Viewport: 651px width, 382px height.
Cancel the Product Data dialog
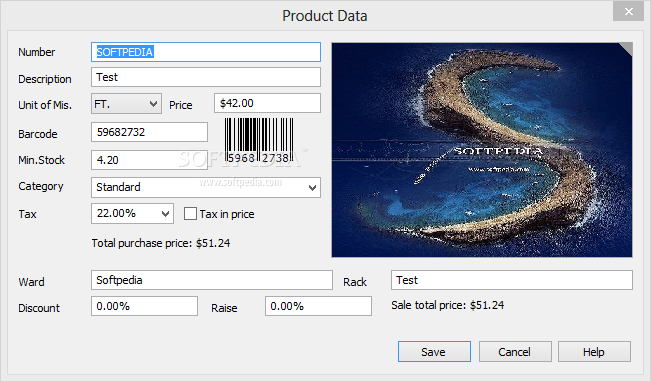click(515, 352)
